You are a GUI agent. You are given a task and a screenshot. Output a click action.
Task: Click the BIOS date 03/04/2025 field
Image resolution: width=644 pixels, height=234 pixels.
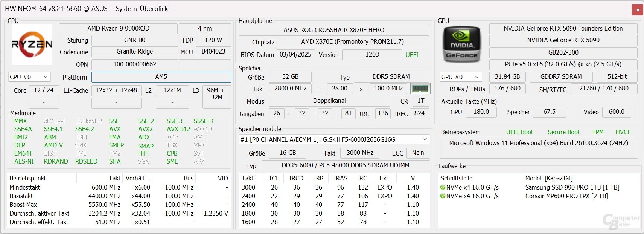pos(295,55)
